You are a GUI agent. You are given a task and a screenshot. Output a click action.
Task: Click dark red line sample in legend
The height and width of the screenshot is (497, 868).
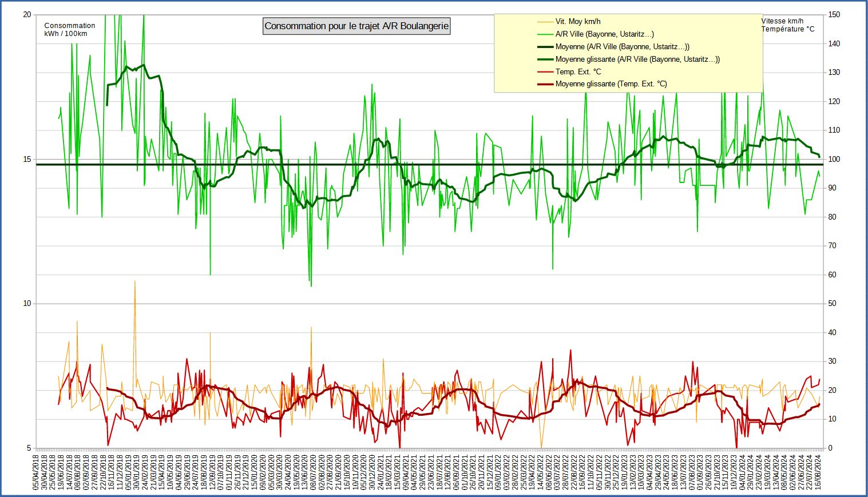pos(545,84)
